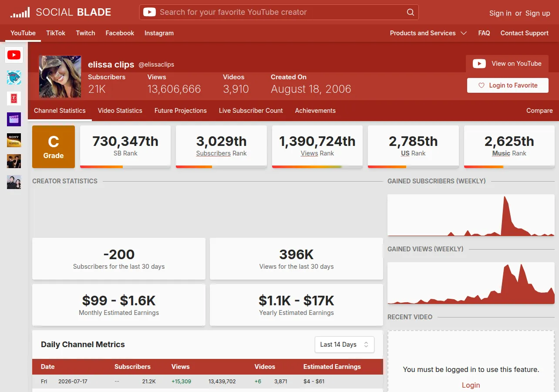Open the Future Projections tab
Screen dimensions: 559x392
[181, 111]
